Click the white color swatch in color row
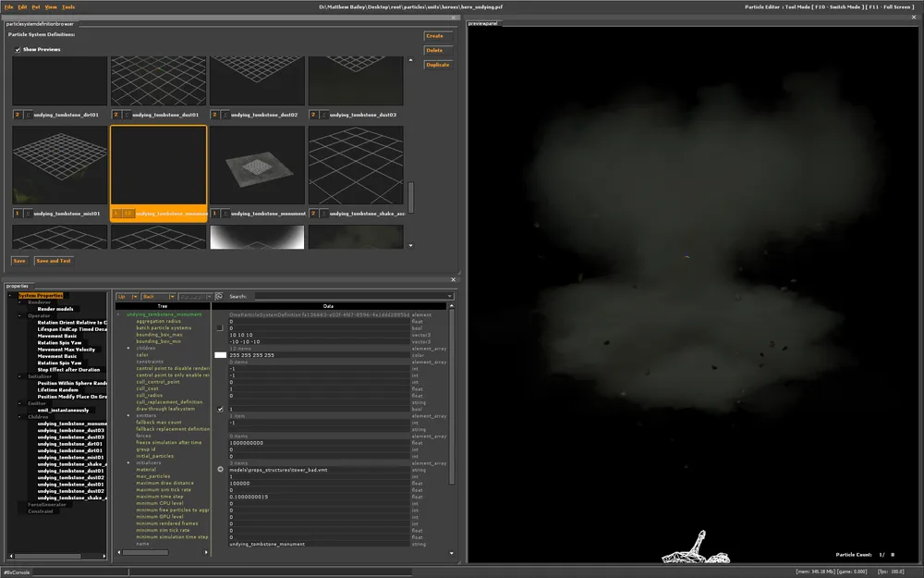The image size is (924, 578). coord(220,354)
